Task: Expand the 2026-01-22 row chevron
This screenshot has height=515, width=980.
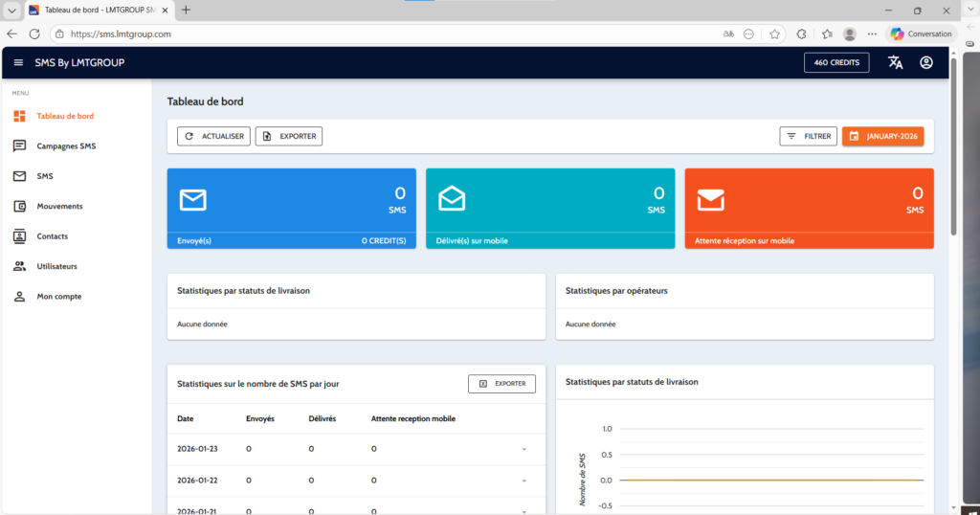Action: (523, 481)
